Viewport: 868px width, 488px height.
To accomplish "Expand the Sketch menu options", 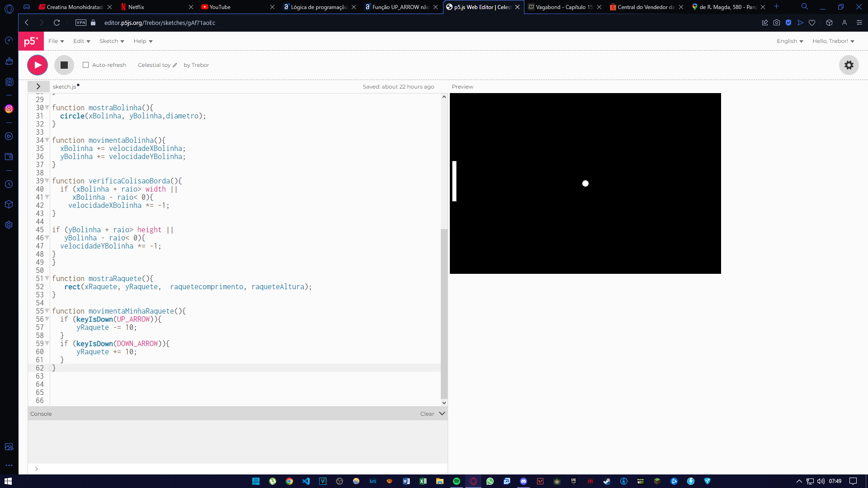I will point(111,41).
